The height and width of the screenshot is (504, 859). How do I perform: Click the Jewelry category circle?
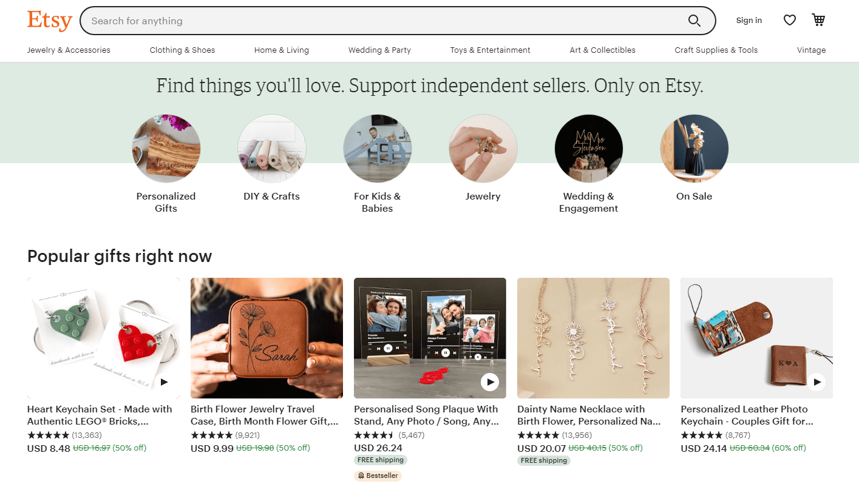[x=483, y=149]
